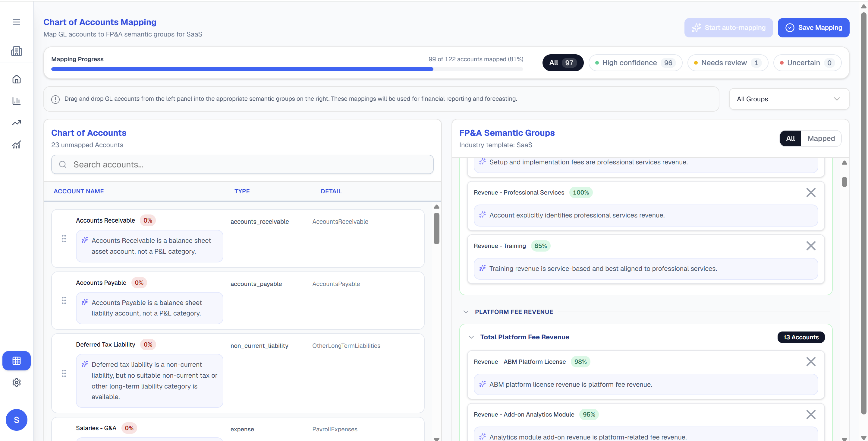The width and height of the screenshot is (868, 441).
Task: Open the trending line icon in the sidebar
Action: coord(17,123)
